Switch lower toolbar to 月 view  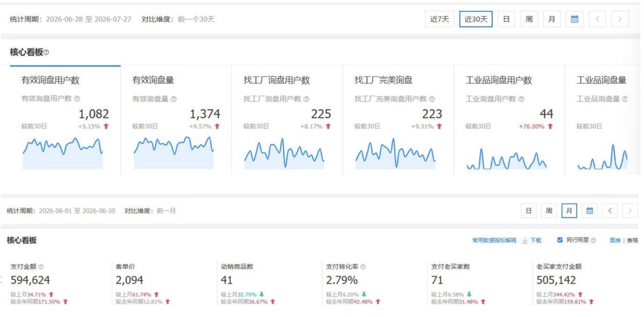[569, 210]
